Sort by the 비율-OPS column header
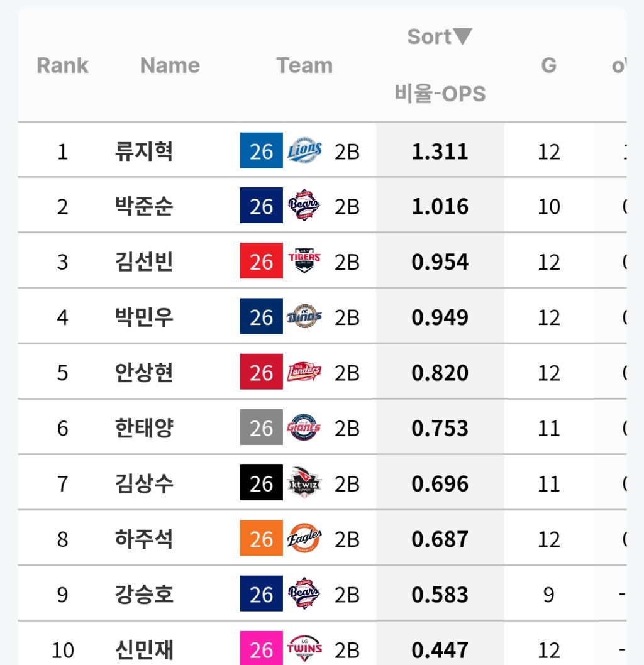This screenshot has width=644, height=665. [440, 93]
